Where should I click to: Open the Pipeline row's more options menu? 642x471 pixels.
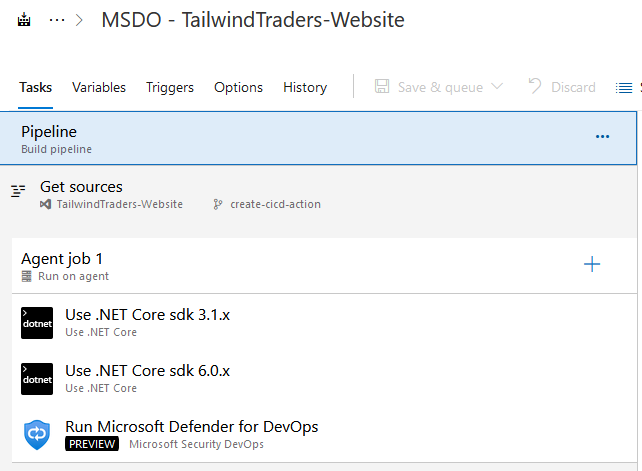coord(602,137)
